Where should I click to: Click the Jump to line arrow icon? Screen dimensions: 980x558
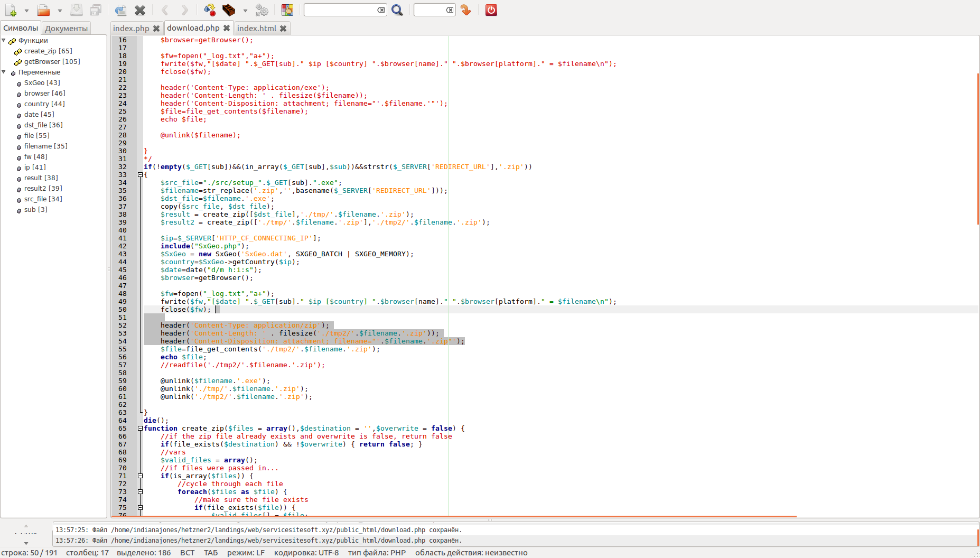click(466, 10)
